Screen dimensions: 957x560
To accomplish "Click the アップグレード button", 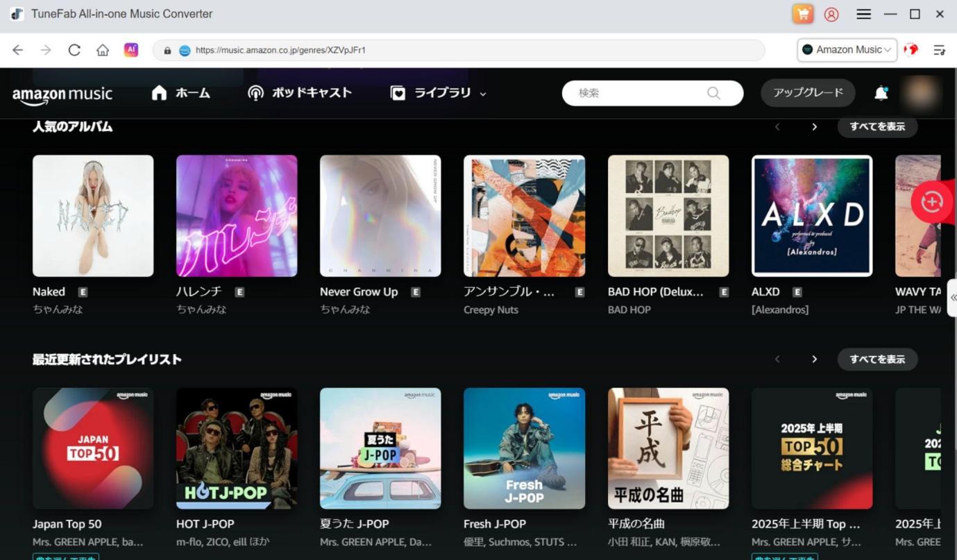I will [x=808, y=93].
